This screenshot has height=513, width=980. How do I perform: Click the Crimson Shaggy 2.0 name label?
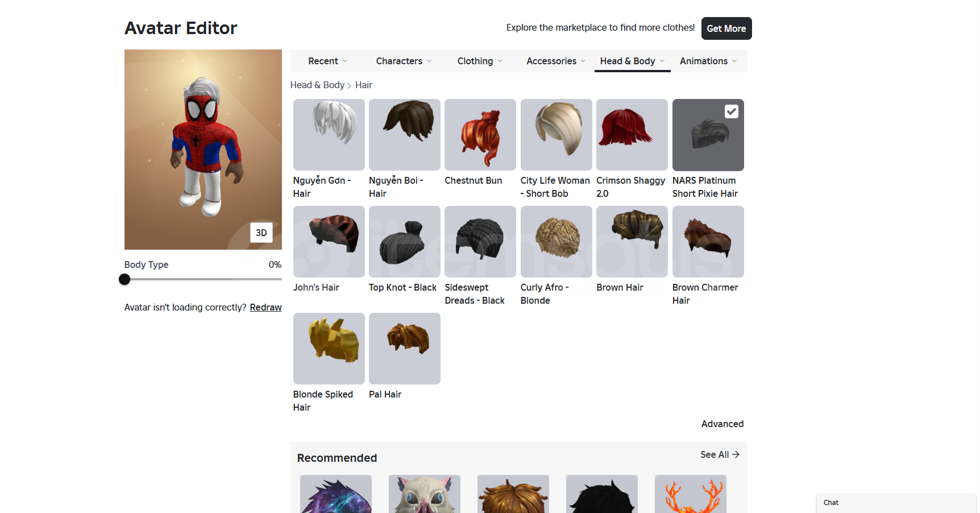(x=630, y=187)
